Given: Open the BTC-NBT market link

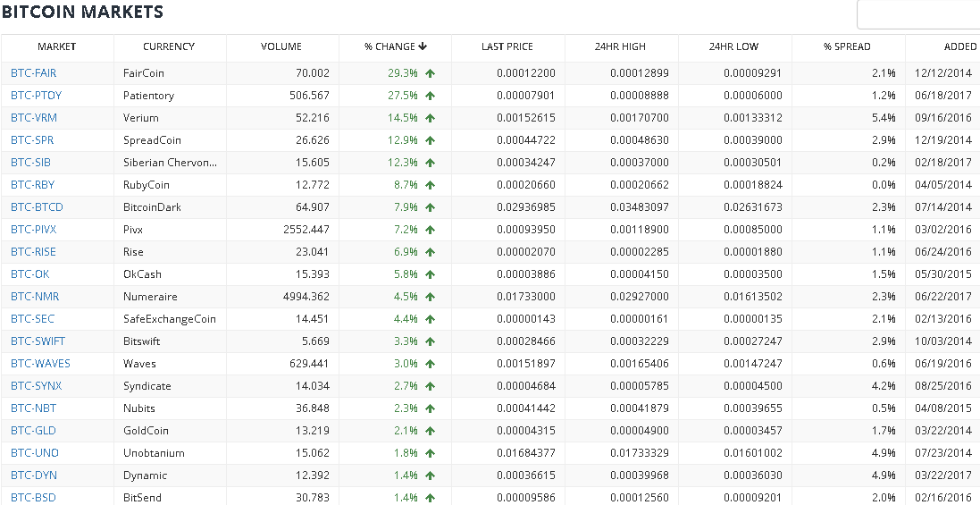Looking at the screenshot, I should tap(34, 408).
